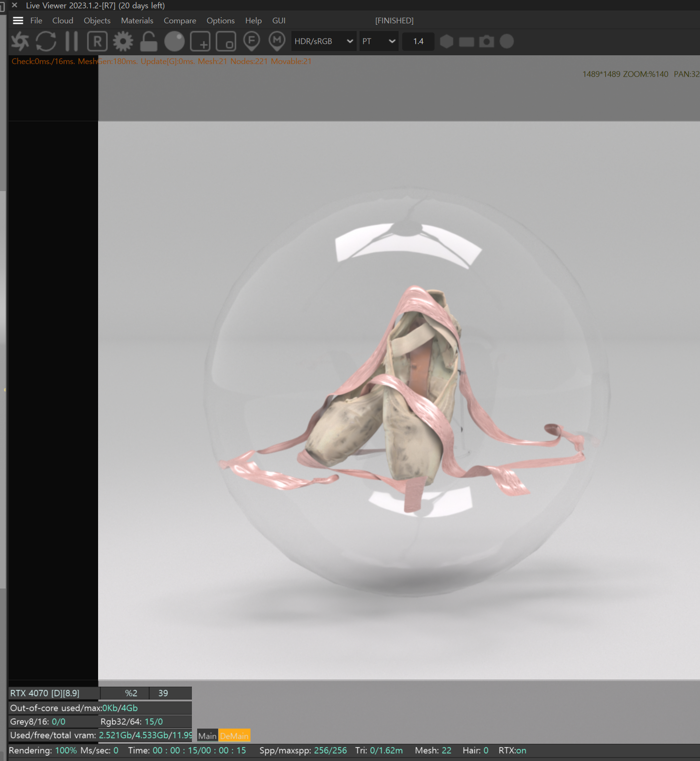The height and width of the screenshot is (761, 700).
Task: Open the File menu
Action: (36, 20)
